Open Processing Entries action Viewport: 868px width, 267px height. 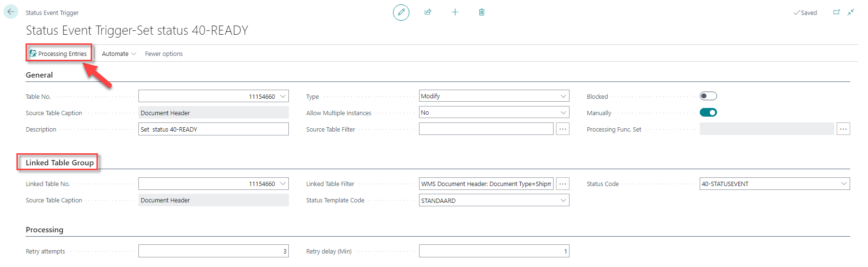(58, 53)
